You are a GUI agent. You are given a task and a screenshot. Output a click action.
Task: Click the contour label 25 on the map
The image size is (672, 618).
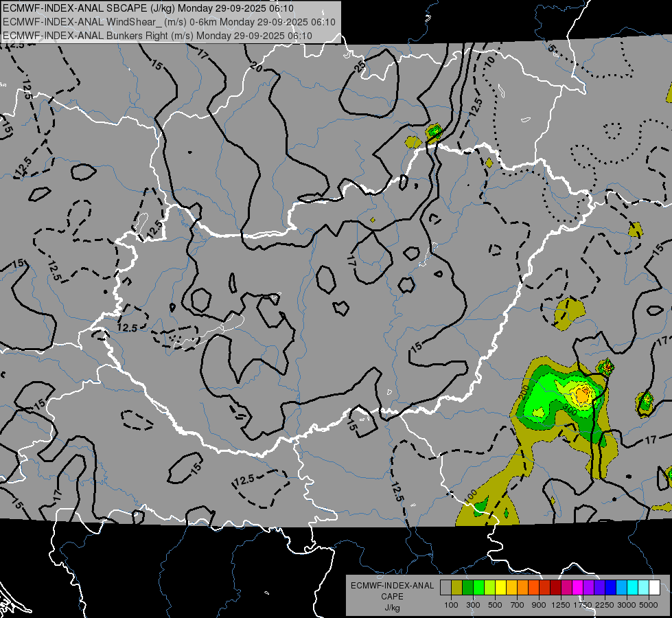pos(361,66)
